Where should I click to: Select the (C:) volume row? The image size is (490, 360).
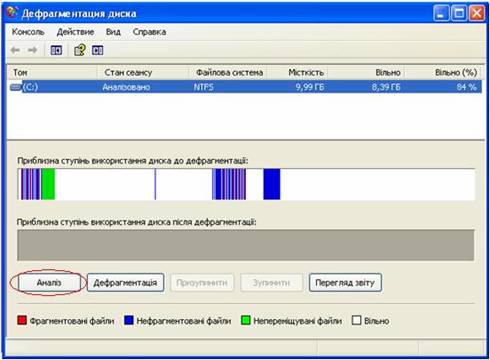click(245, 87)
